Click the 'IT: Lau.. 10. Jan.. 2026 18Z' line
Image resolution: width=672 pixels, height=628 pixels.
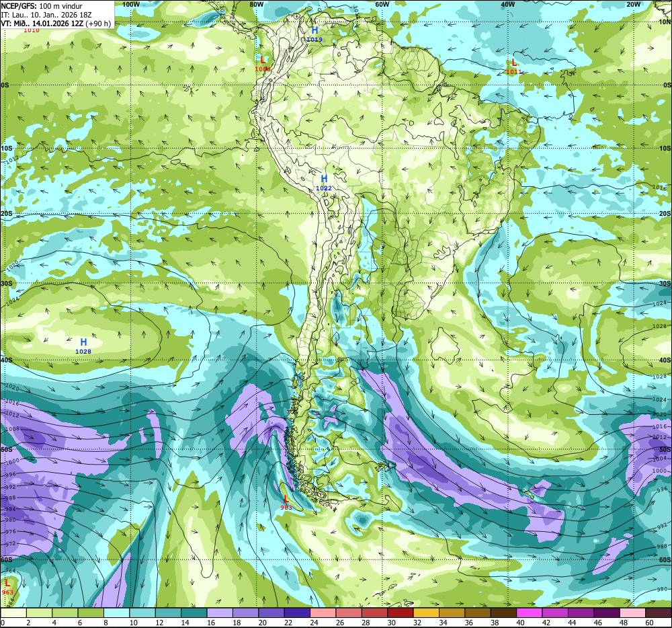click(x=46, y=15)
